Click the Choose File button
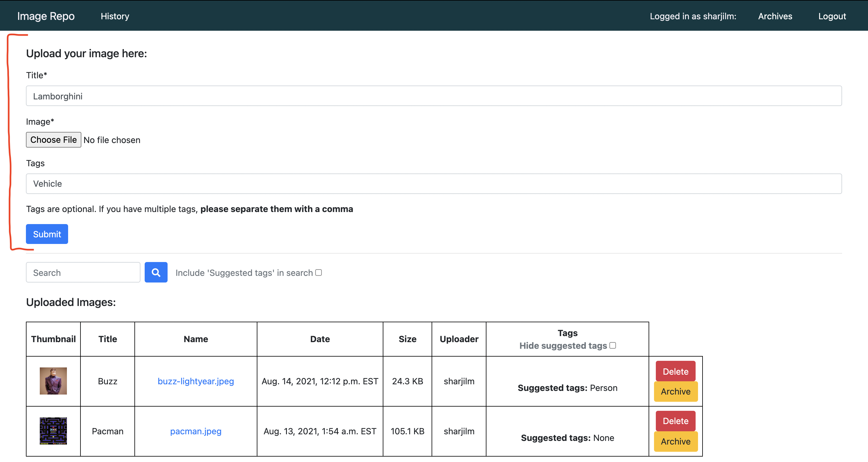Viewport: 868px width, 462px height. pos(54,140)
